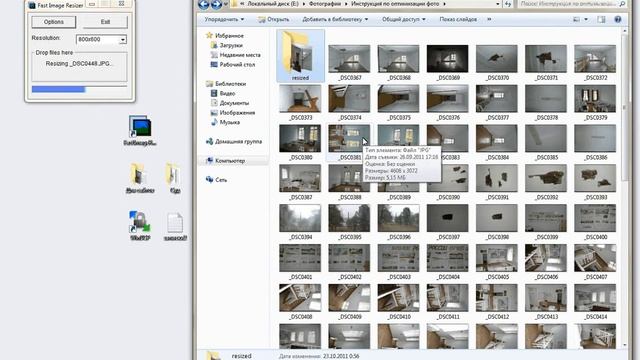Viewport: 640px width, 360px height.
Task: Select Избранное in the navigation pane
Action: pyautogui.click(x=229, y=36)
